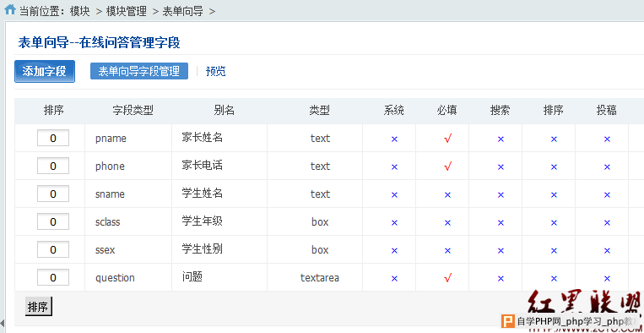Toggle system cross for sclass row
The image size is (644, 333).
coord(395,223)
